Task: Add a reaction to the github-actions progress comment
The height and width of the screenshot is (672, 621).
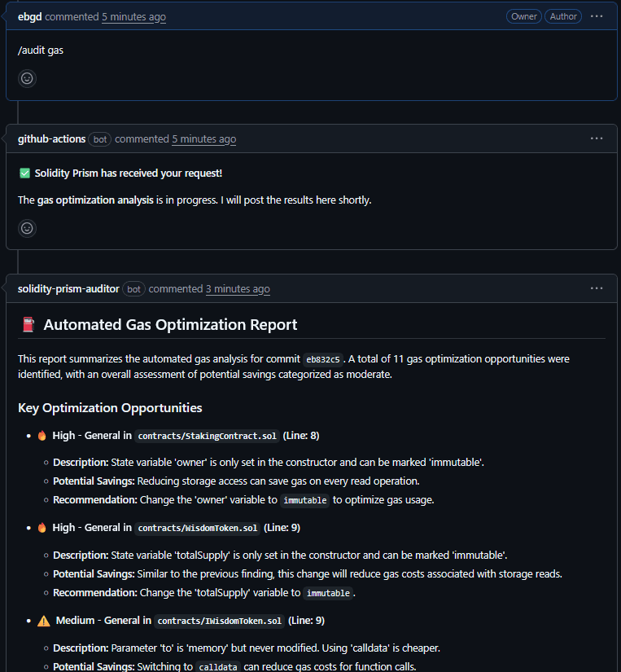Action: 27,228
